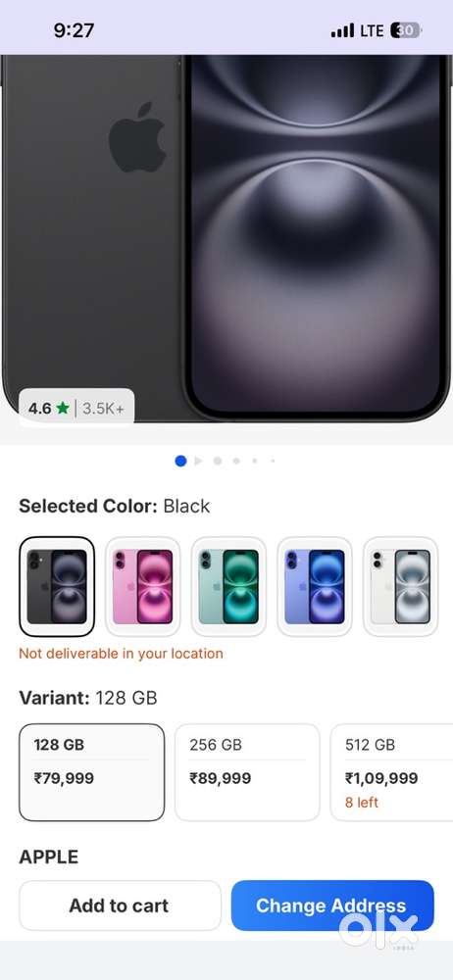Select the Black iPhone color swatch
Screen dimensions: 453x980
57,586
